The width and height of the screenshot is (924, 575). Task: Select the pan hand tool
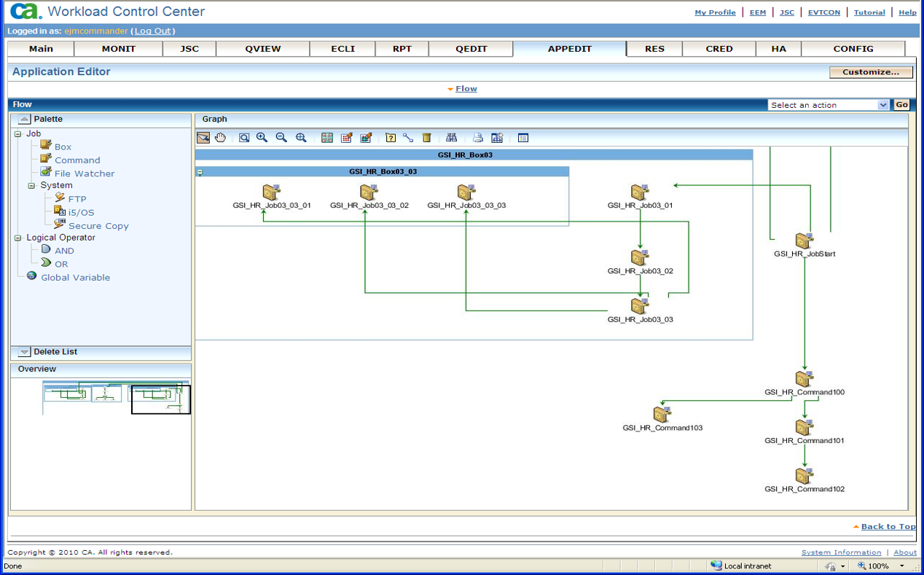(220, 138)
